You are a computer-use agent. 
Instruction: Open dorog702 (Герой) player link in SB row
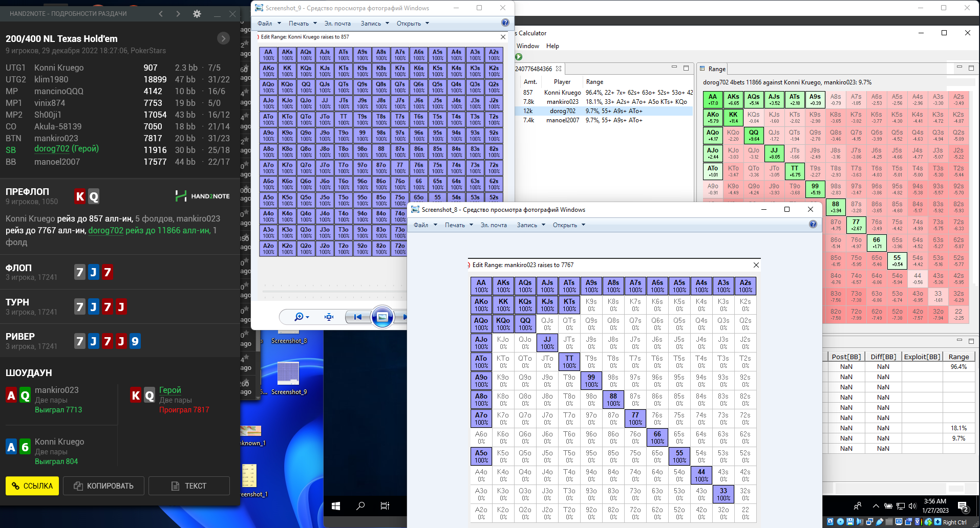click(x=67, y=149)
